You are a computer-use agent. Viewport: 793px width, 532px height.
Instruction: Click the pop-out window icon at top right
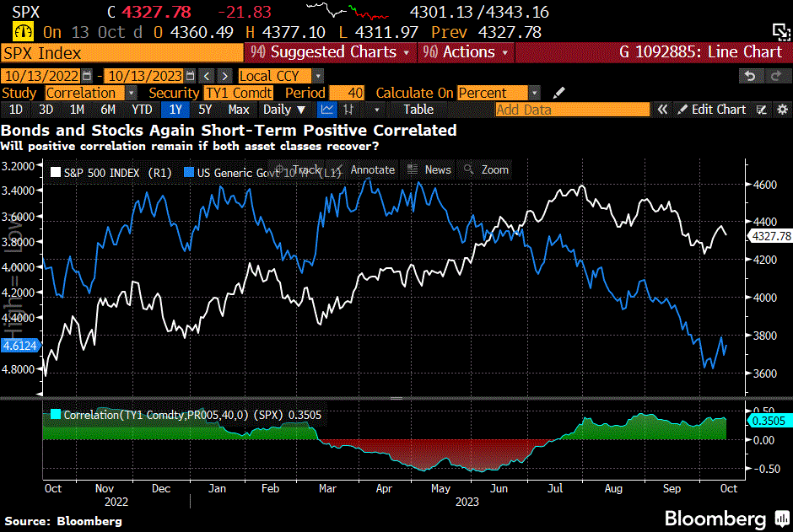781,32
